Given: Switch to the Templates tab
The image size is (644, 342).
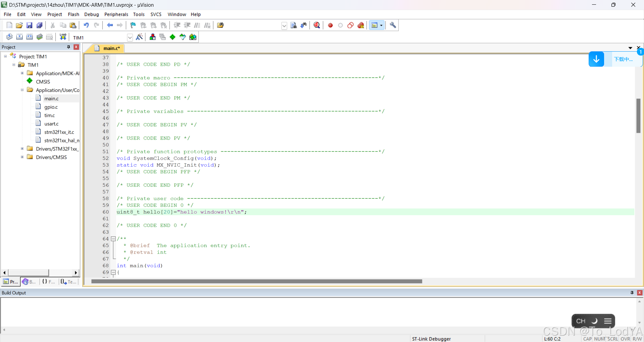Looking at the screenshot, I should coord(68,282).
